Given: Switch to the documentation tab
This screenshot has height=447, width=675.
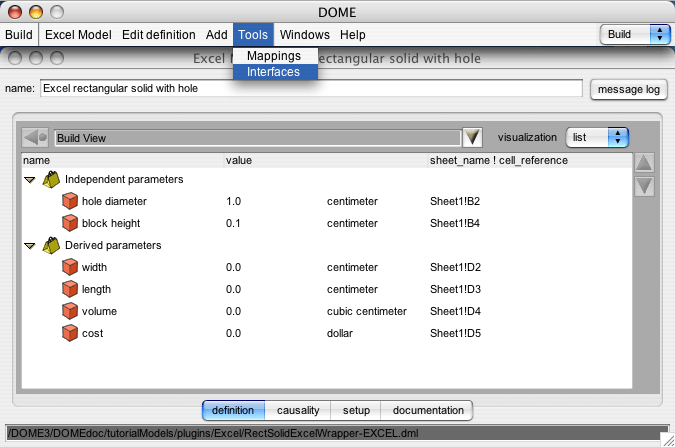Looking at the screenshot, I should [428, 410].
